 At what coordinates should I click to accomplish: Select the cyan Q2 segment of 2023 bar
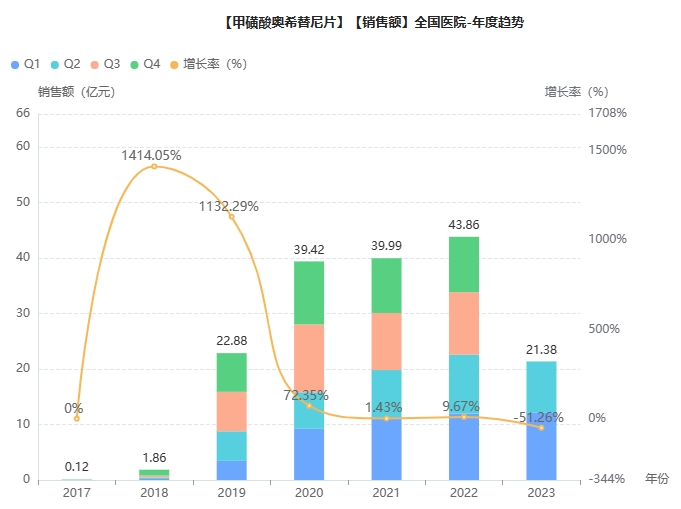(541, 390)
